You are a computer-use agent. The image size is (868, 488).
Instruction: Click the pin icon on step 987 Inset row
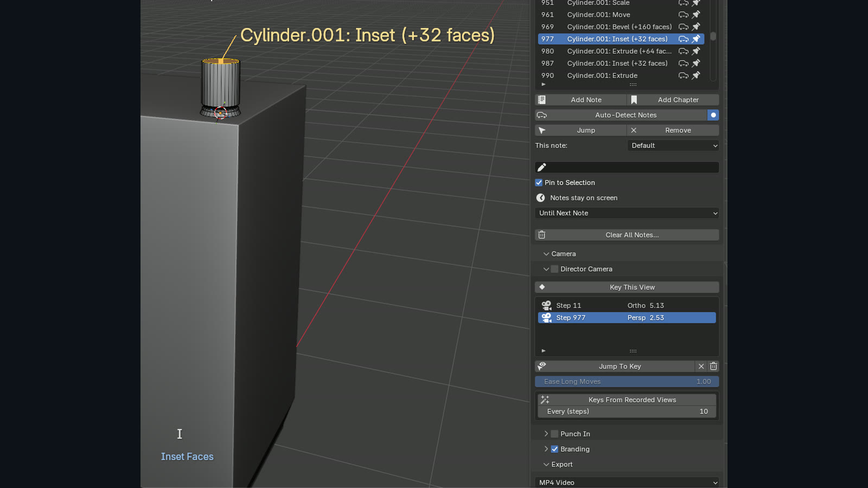(x=696, y=63)
